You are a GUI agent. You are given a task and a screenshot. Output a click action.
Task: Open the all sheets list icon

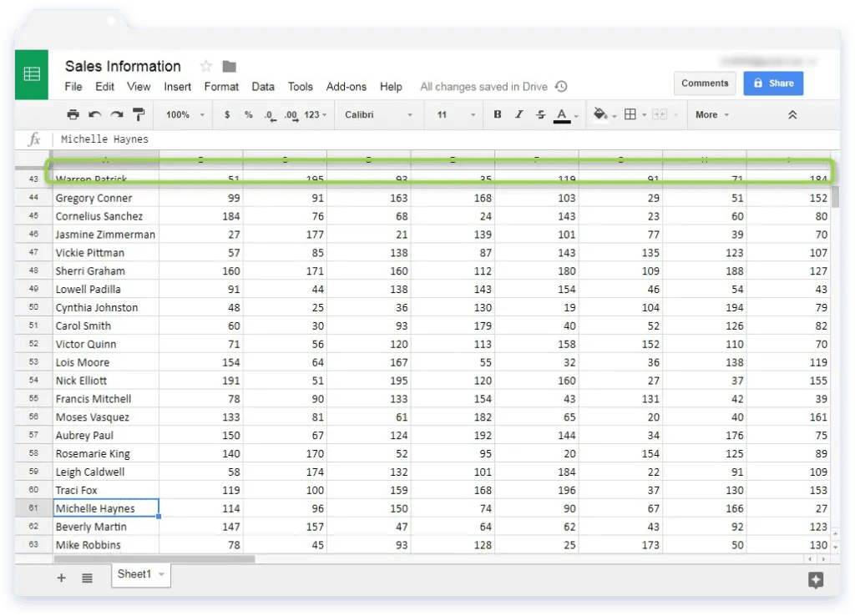87,578
